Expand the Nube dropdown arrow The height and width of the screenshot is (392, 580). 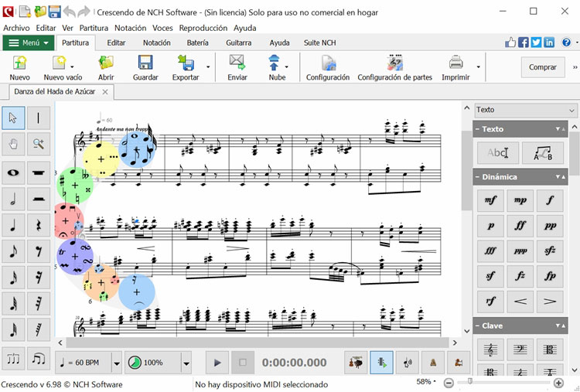coord(287,67)
